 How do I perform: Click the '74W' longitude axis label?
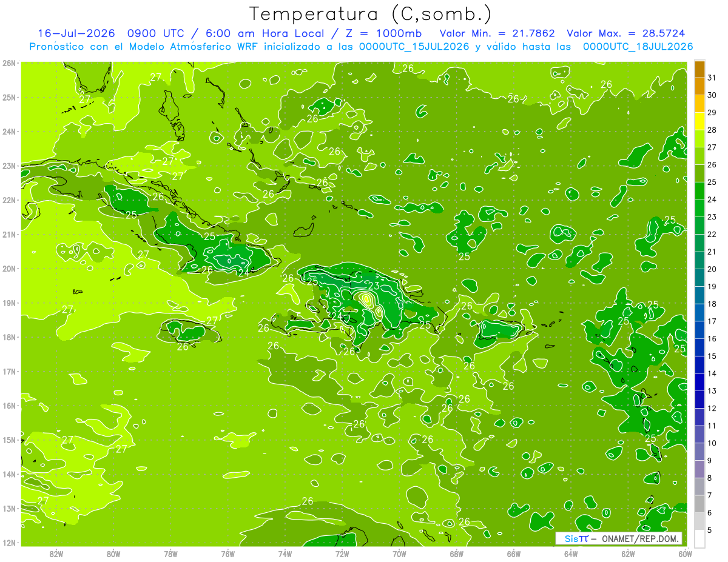pyautogui.click(x=285, y=553)
